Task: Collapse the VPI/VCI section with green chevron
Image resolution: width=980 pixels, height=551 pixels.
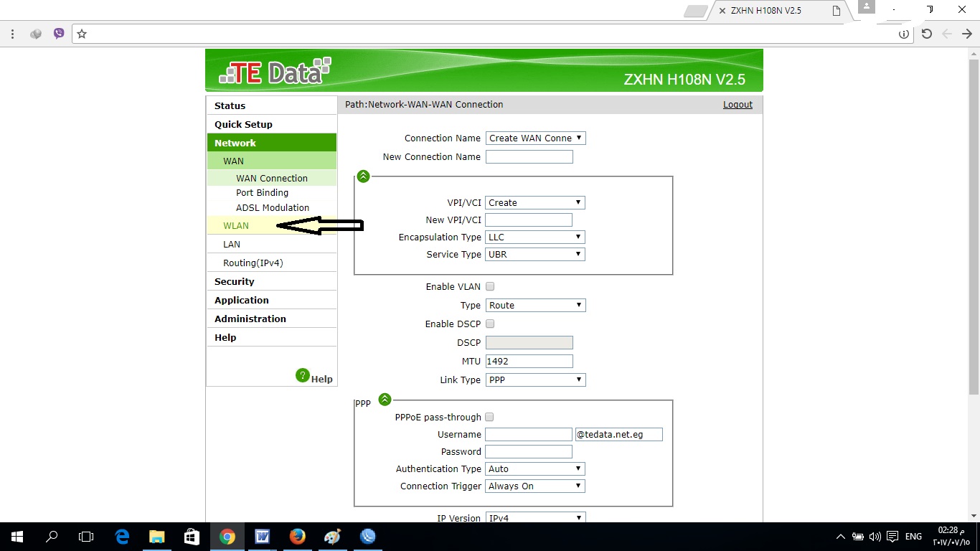Action: click(363, 176)
